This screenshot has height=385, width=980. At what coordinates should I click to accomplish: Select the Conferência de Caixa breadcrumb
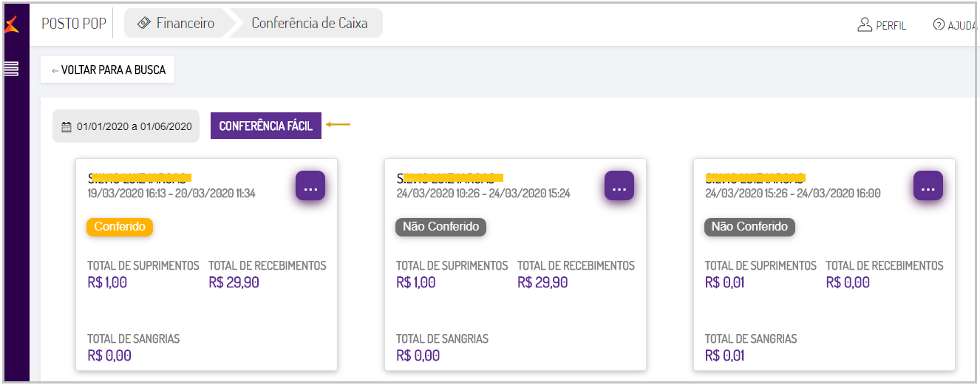tap(309, 23)
